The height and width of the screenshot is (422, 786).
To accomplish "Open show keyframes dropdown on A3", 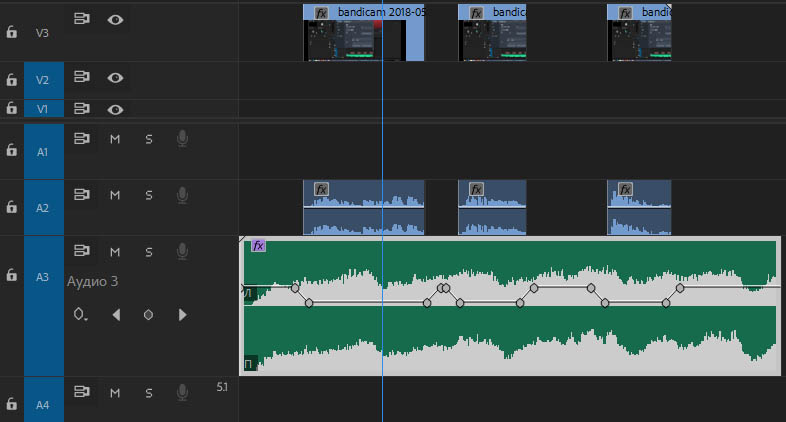I will (80, 315).
